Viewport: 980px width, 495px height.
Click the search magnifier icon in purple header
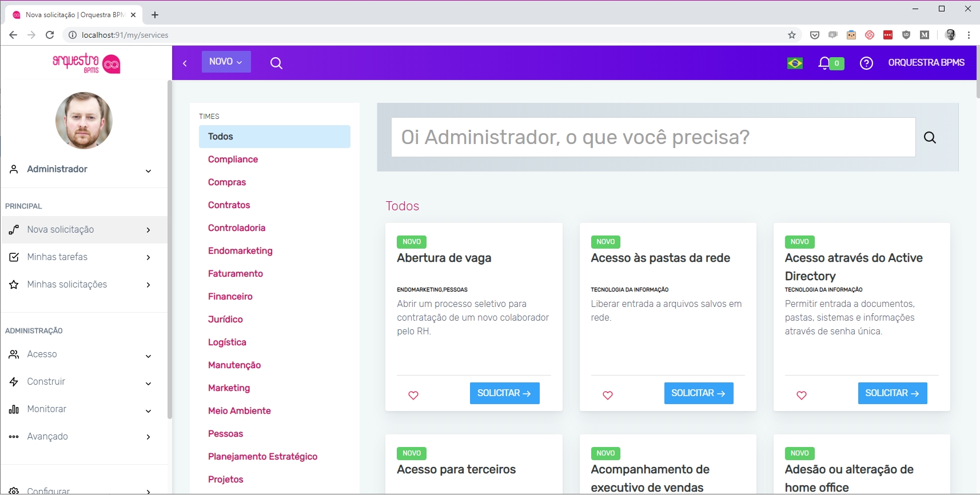point(276,63)
